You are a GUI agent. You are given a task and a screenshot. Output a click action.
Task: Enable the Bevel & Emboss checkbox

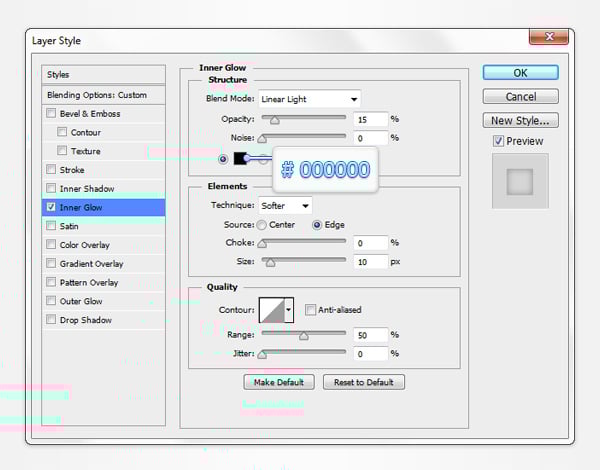[x=51, y=114]
